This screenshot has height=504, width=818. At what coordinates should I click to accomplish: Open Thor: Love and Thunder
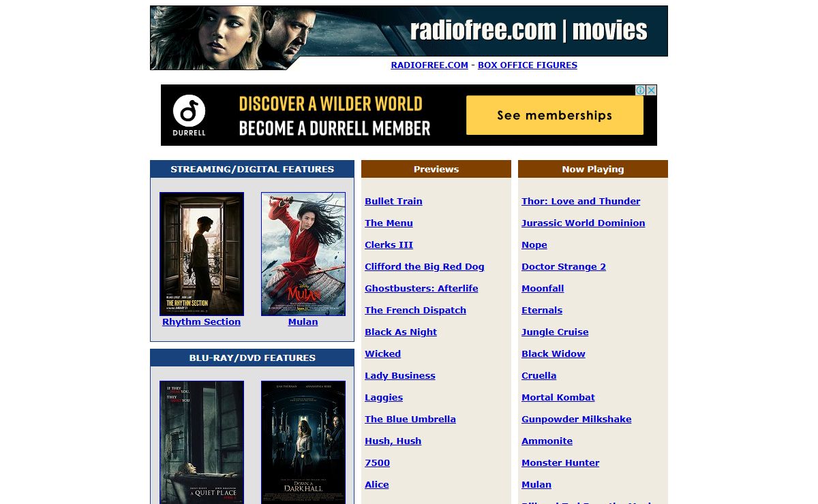(x=581, y=201)
